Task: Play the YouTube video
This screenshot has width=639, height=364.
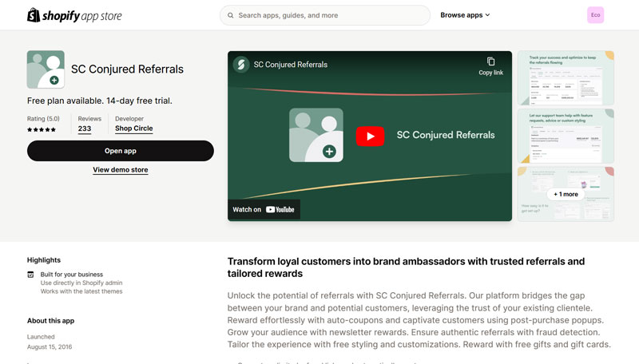Action: (x=370, y=136)
